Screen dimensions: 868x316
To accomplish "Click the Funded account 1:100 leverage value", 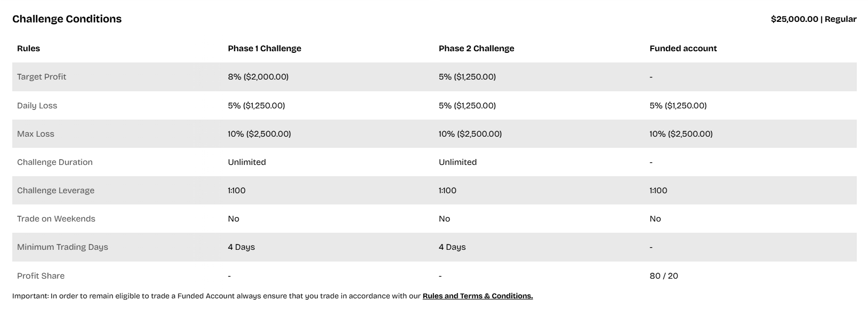I will point(658,191).
